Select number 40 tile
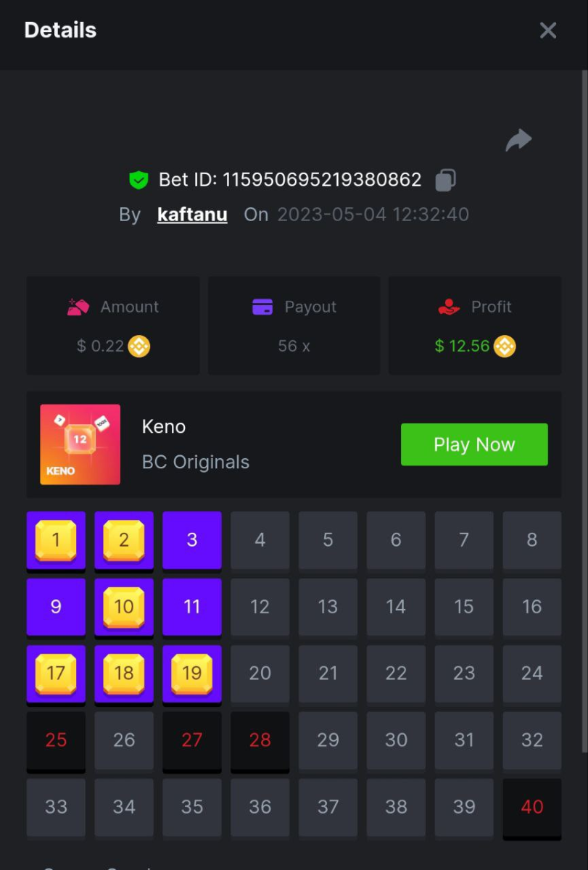Image resolution: width=588 pixels, height=870 pixels. point(532,808)
